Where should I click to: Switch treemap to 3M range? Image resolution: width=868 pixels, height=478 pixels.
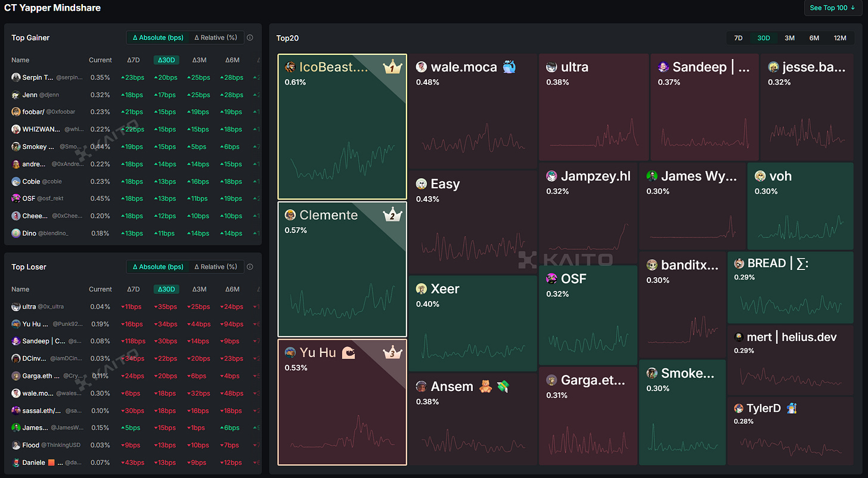coord(789,38)
